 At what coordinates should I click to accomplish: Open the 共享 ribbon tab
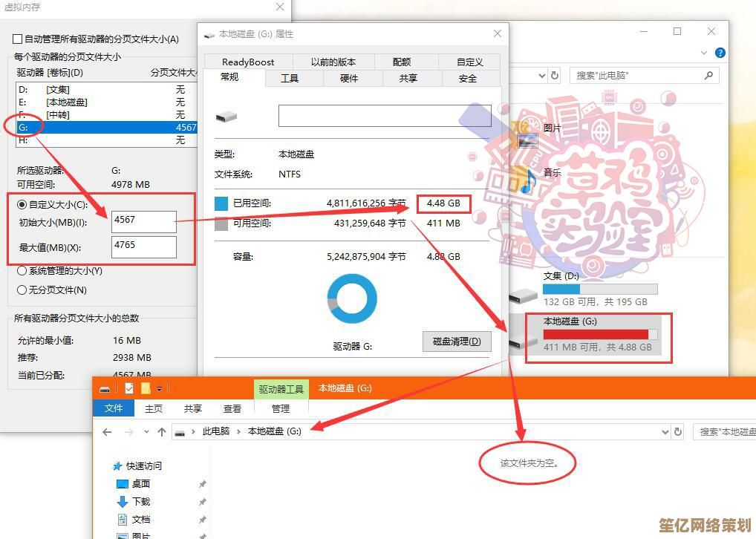(x=193, y=408)
